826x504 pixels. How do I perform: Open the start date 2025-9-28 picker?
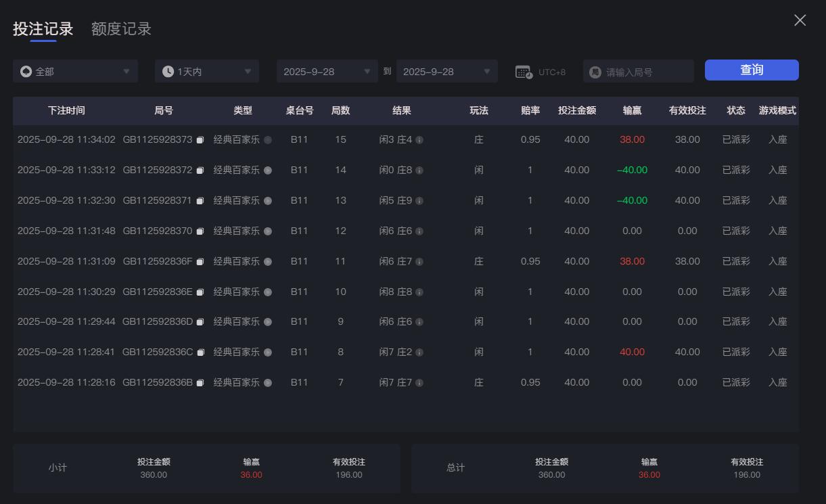click(327, 70)
